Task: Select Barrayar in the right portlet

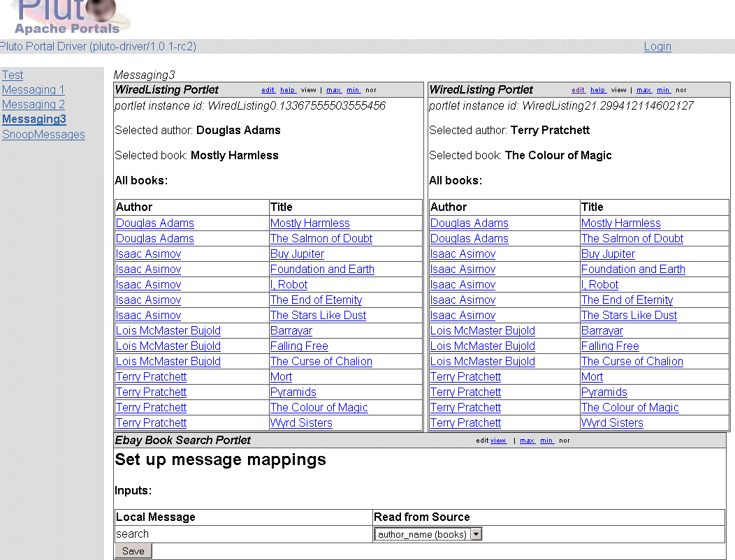Action: 602,331
